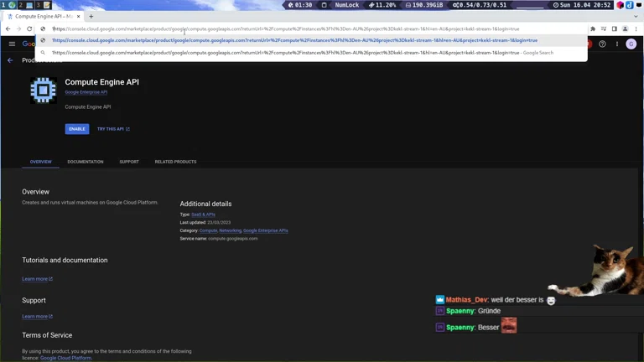Open the Networking category link
The image size is (644, 362).
click(x=230, y=230)
